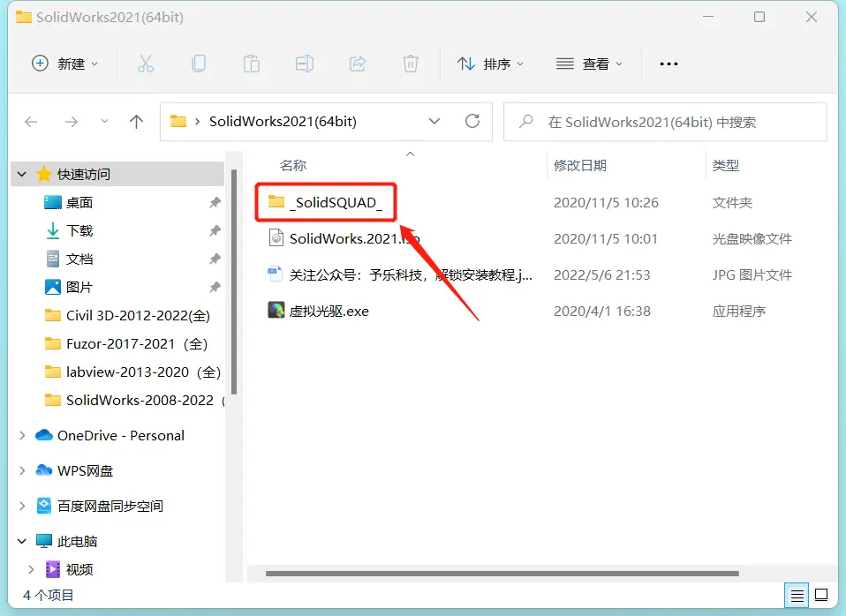Minimize the SolidWorks2021(64bit) window
The width and height of the screenshot is (846, 616).
pyautogui.click(x=708, y=18)
